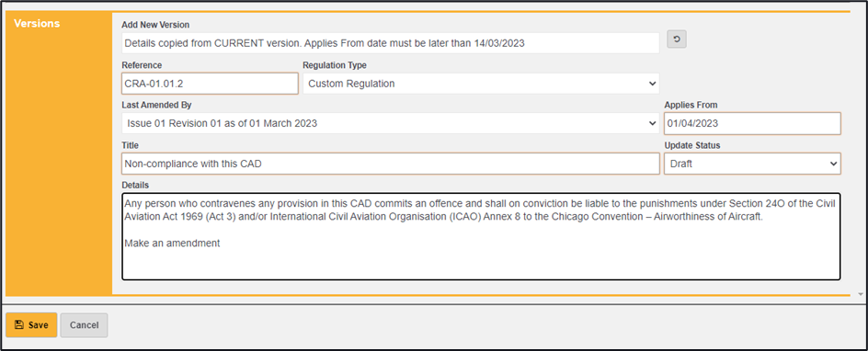This screenshot has width=868, height=351.
Task: Click the scrollbar down arrow at right edge
Action: coord(861,294)
